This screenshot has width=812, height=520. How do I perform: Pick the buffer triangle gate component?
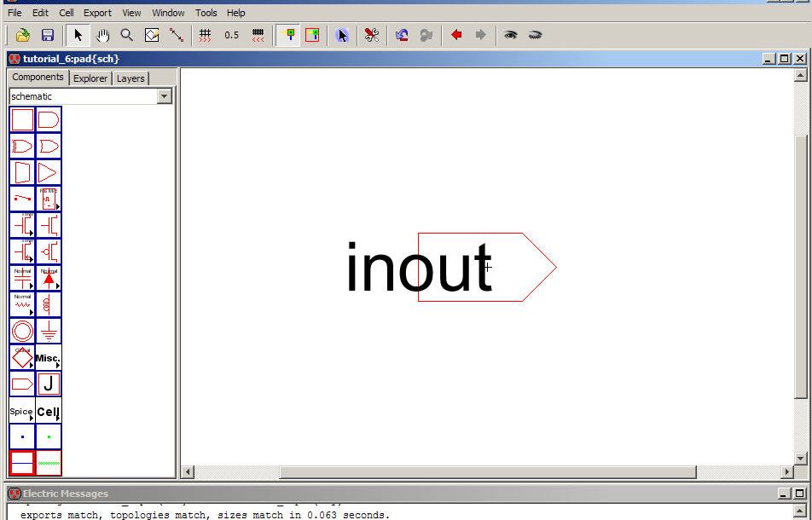click(x=49, y=172)
